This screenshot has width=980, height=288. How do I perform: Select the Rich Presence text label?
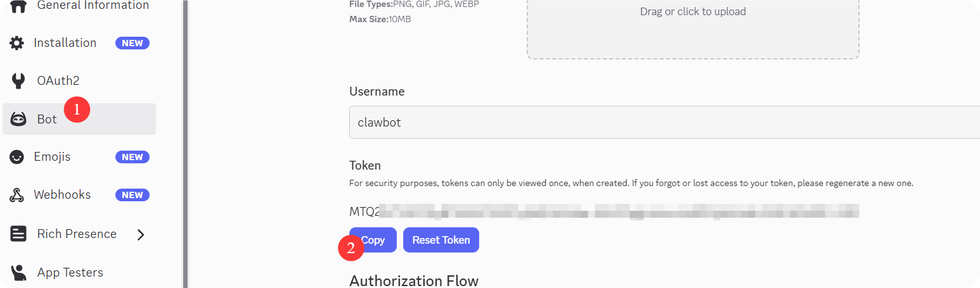(x=77, y=234)
